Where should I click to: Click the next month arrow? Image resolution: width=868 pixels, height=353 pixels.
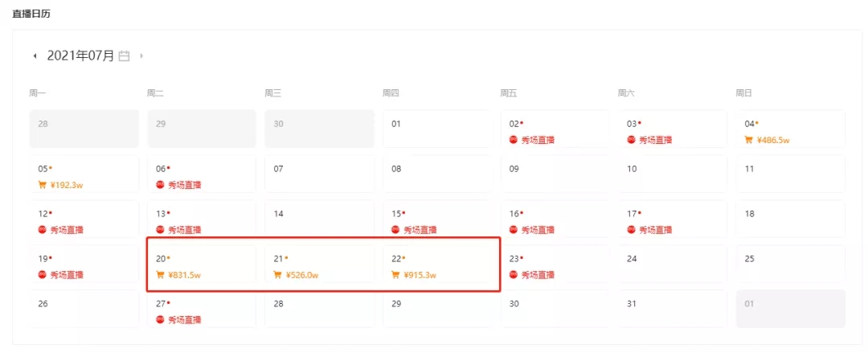coord(141,56)
